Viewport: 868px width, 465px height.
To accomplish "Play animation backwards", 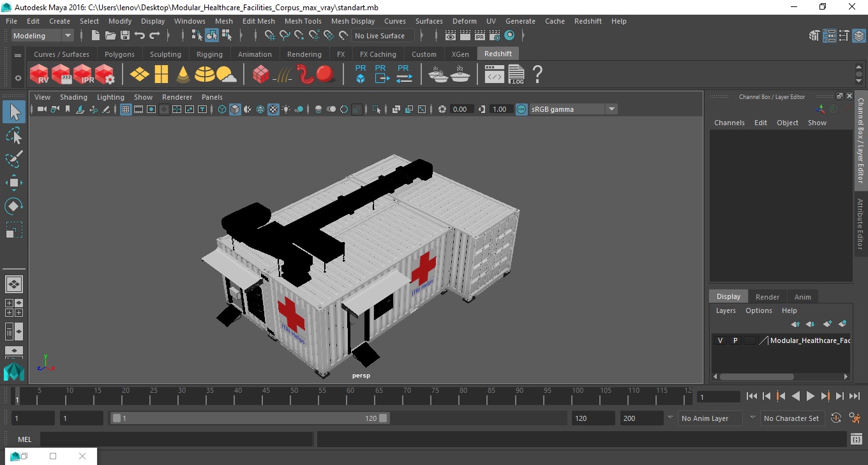I will tap(795, 397).
